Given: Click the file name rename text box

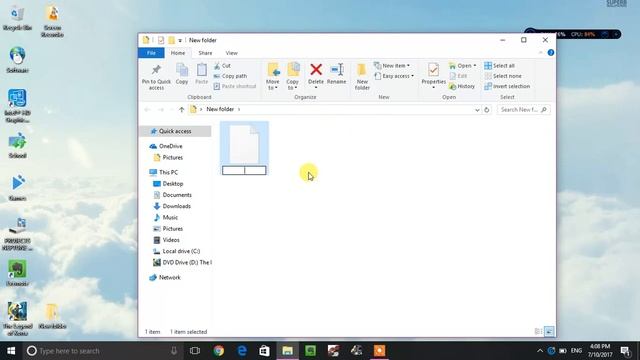Looking at the screenshot, I should pyautogui.click(x=244, y=170).
